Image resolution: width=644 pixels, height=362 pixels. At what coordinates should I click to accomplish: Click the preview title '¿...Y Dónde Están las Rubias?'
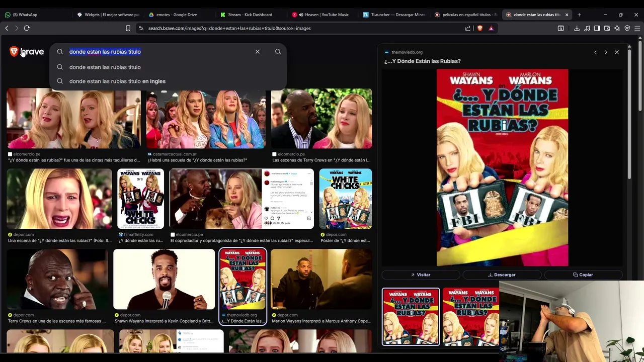click(422, 61)
